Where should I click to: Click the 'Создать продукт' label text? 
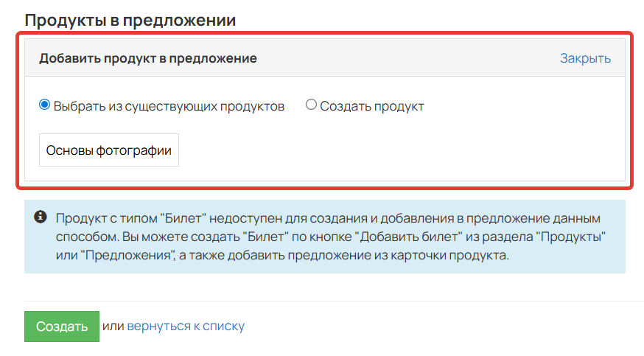(371, 106)
